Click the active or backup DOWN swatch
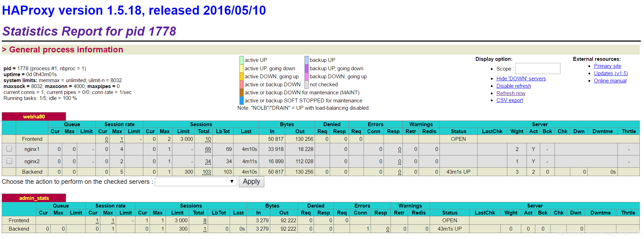The image size is (644, 239). [242, 85]
